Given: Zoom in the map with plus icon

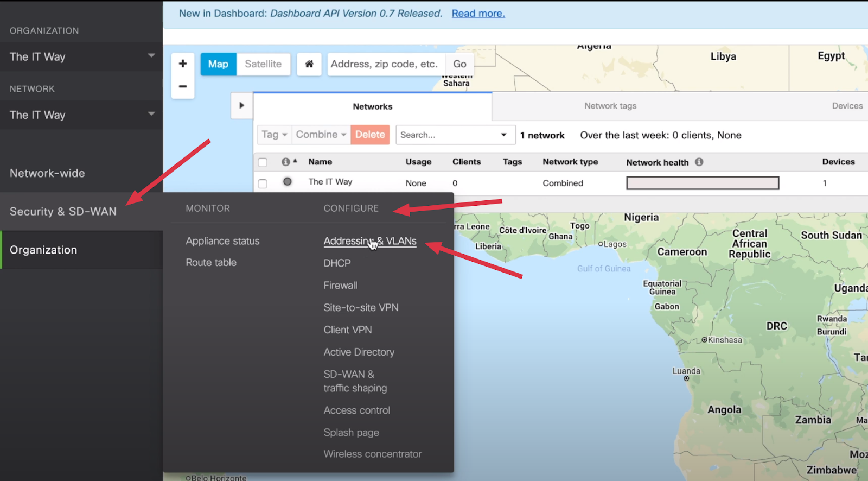Looking at the screenshot, I should pos(183,64).
